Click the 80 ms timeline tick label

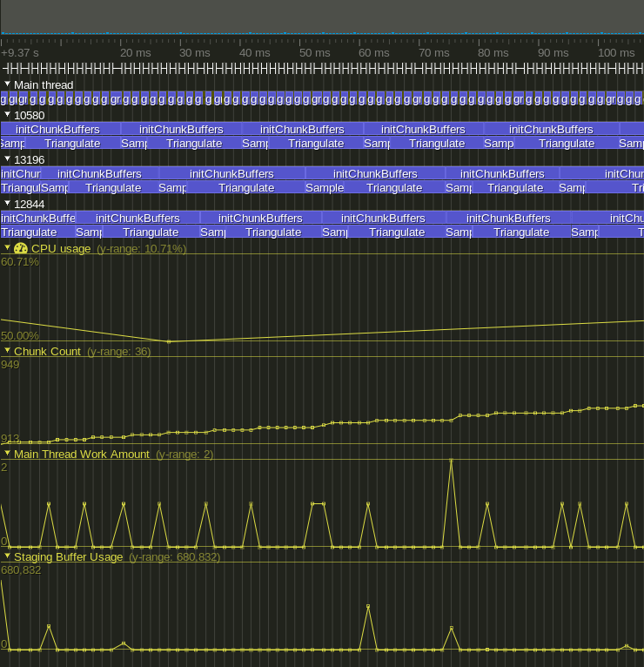(x=493, y=53)
